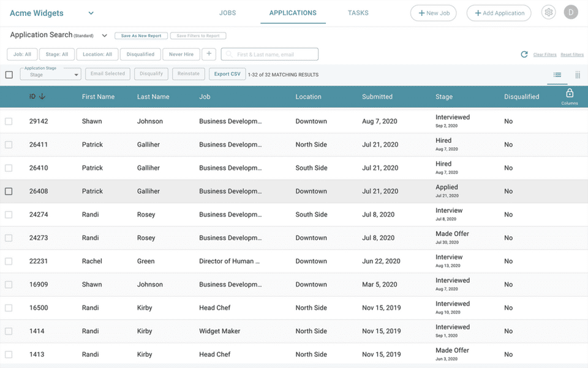This screenshot has width=588, height=368.
Task: Expand the Application Search report chevron
Action: [x=104, y=36]
